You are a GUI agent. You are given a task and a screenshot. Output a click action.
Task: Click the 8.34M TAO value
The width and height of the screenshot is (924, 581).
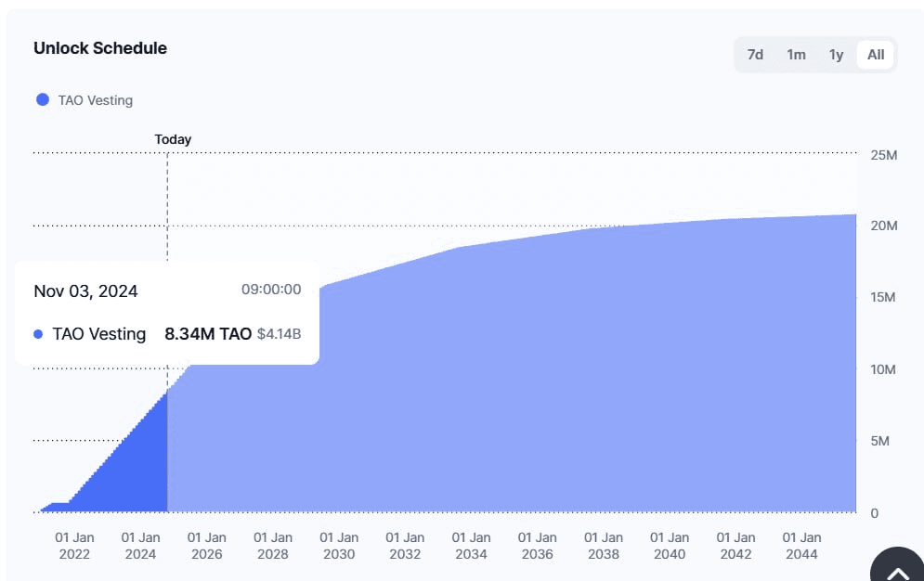point(208,334)
